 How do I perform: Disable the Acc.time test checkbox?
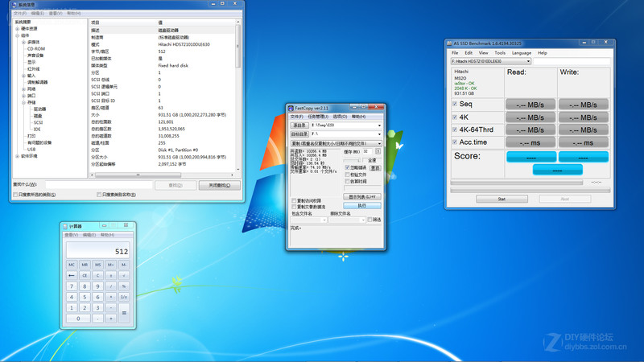pyautogui.click(x=455, y=142)
